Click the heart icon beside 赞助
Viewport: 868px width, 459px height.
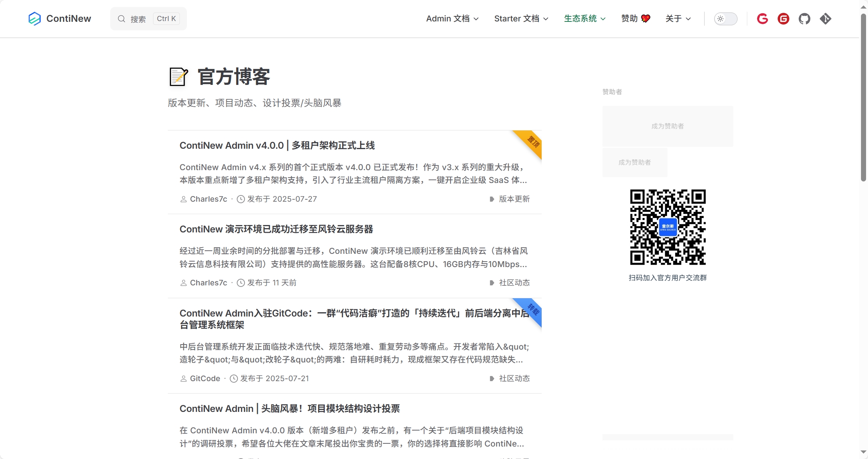pos(646,19)
